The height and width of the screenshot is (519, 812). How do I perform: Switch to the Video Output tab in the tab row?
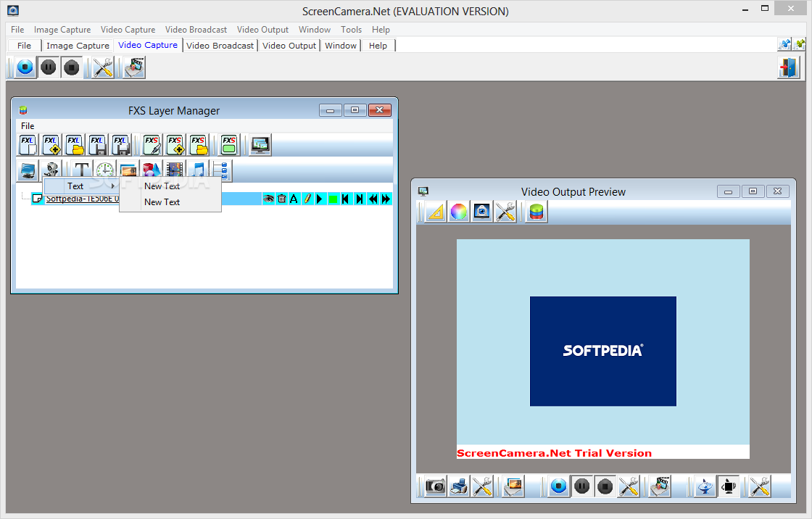coord(289,46)
